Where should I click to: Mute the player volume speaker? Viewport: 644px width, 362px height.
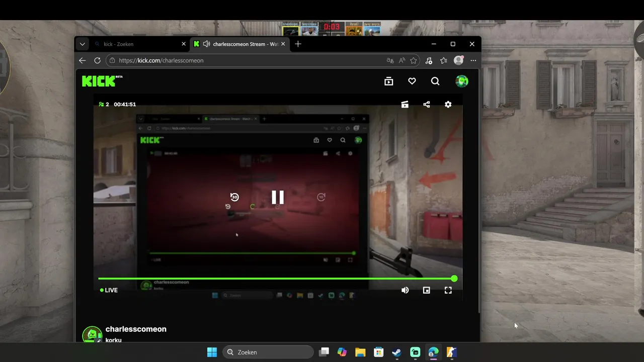pos(405,290)
